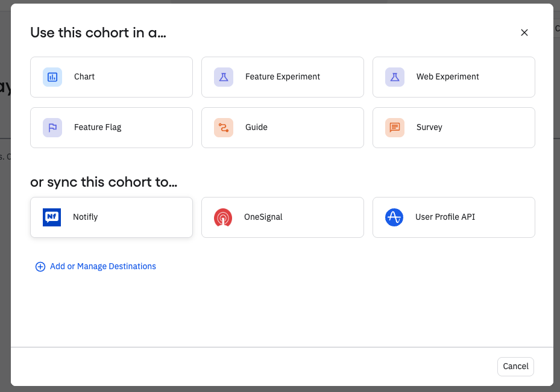
Task: Sync cohort to User Profile API label
Action: point(445,217)
